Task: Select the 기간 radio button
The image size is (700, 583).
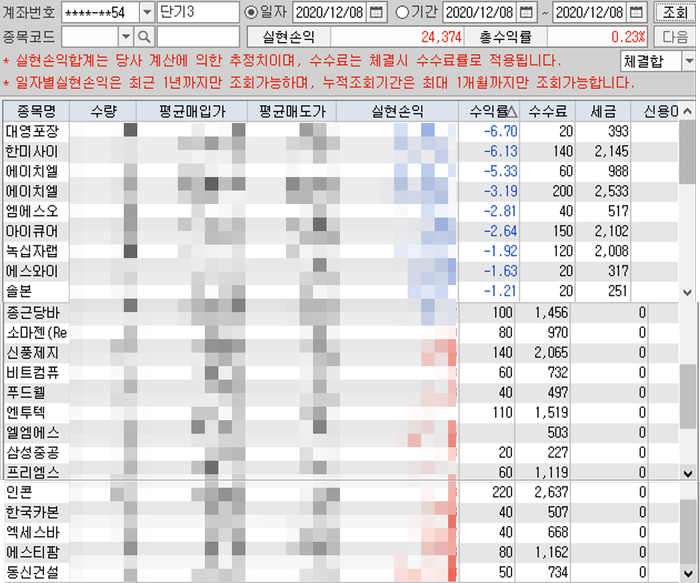Action: click(402, 12)
